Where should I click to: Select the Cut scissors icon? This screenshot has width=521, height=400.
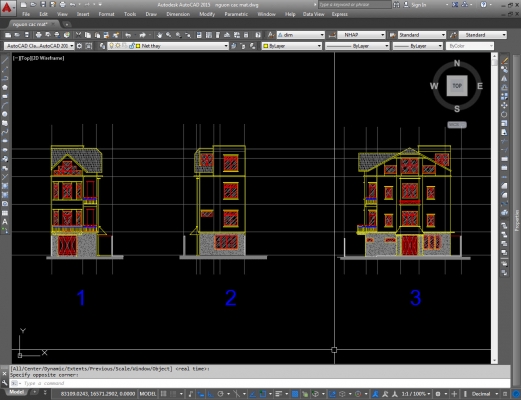(x=78, y=35)
